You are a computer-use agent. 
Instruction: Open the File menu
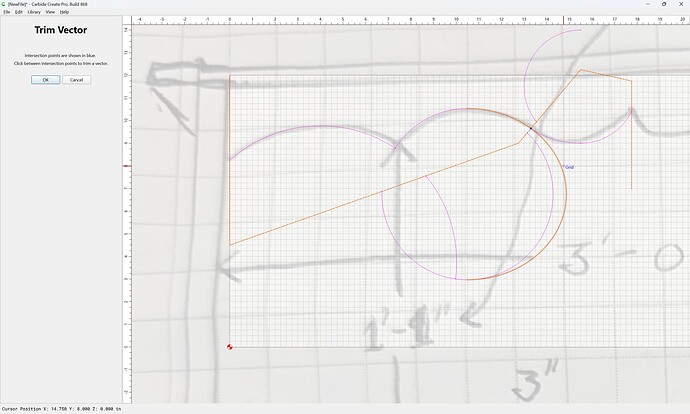pyautogui.click(x=7, y=12)
